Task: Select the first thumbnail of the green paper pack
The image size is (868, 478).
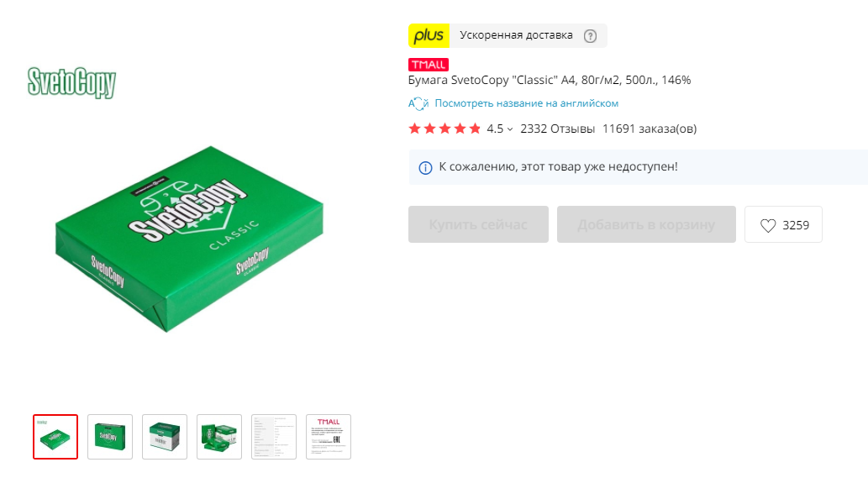Action: (x=55, y=437)
